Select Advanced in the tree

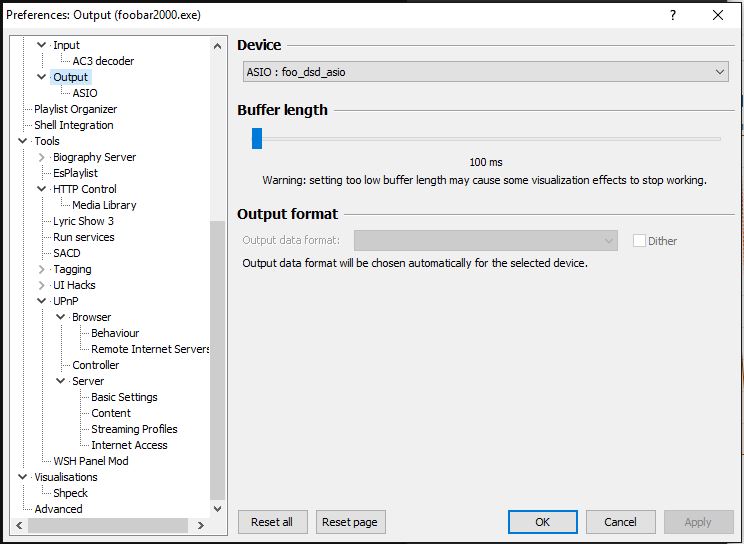click(x=58, y=509)
